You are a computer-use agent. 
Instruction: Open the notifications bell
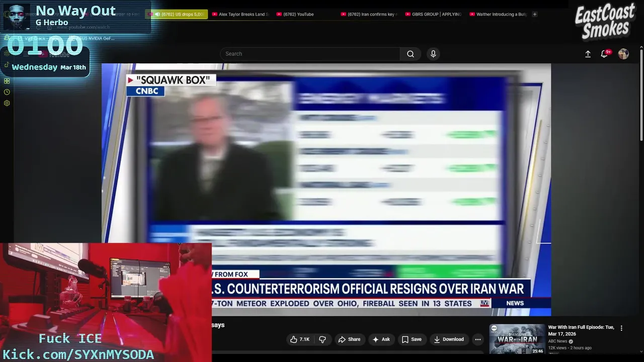click(604, 54)
